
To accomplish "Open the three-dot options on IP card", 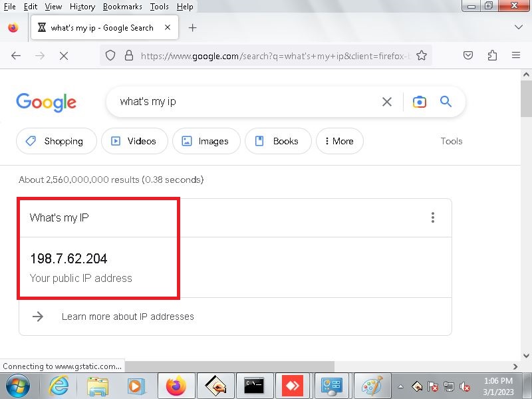I will pyautogui.click(x=433, y=217).
